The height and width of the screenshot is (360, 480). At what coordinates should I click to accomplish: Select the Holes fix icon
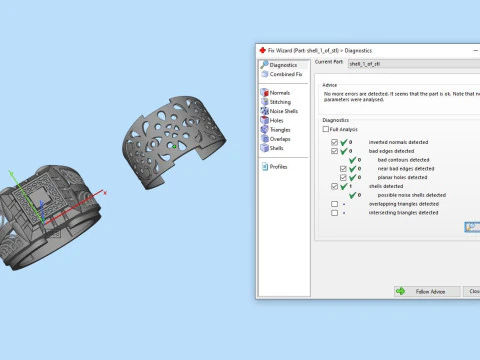pyautogui.click(x=264, y=120)
